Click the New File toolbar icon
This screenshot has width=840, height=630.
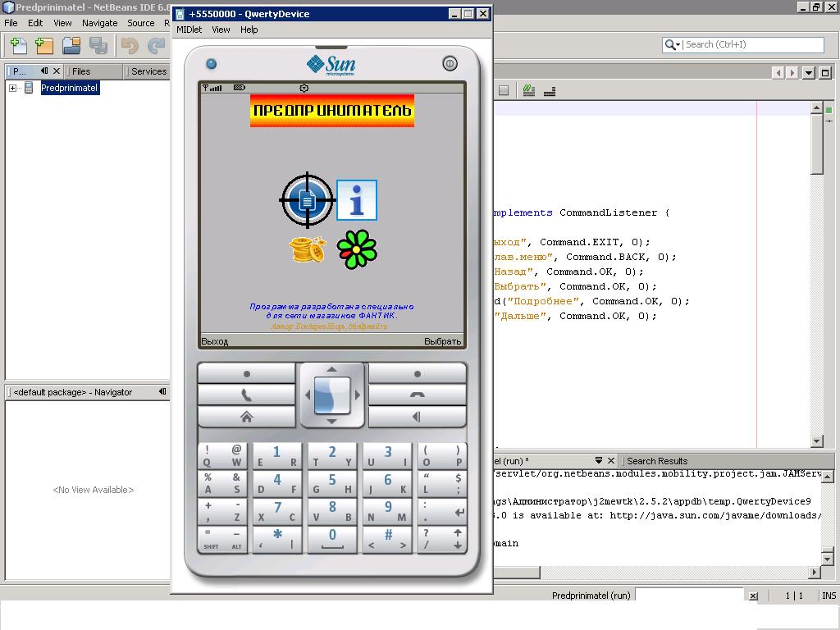coord(19,46)
